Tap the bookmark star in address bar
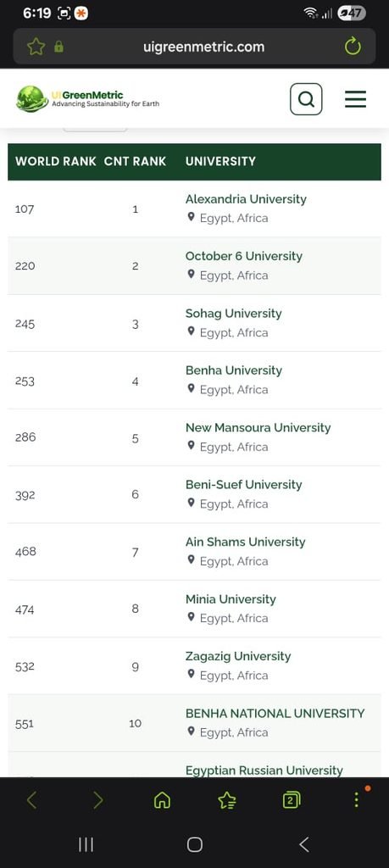The width and height of the screenshot is (389, 868). [36, 47]
